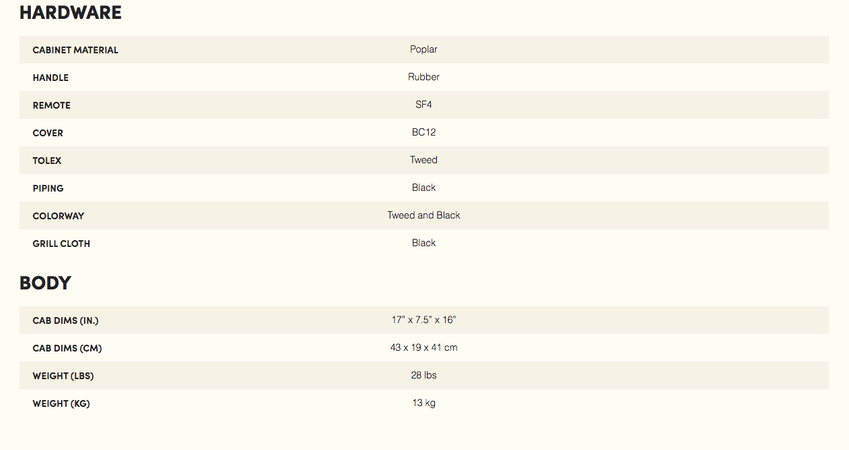Select the TOLEX row label

(47, 160)
